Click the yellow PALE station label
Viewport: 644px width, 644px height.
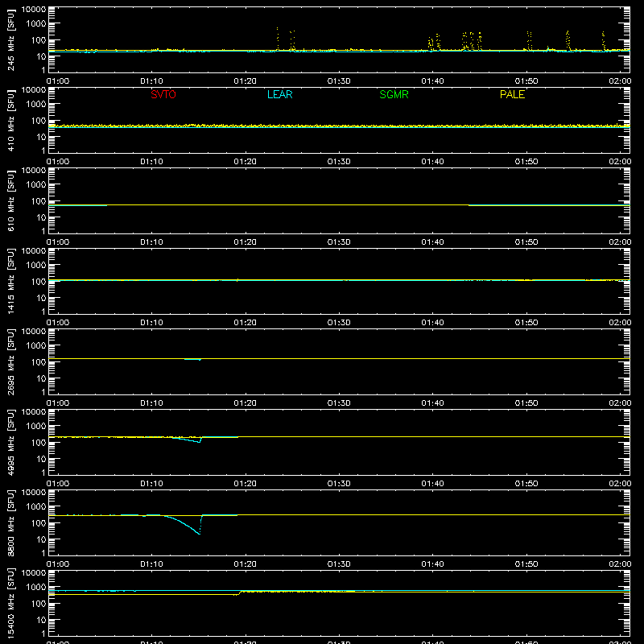point(512,94)
